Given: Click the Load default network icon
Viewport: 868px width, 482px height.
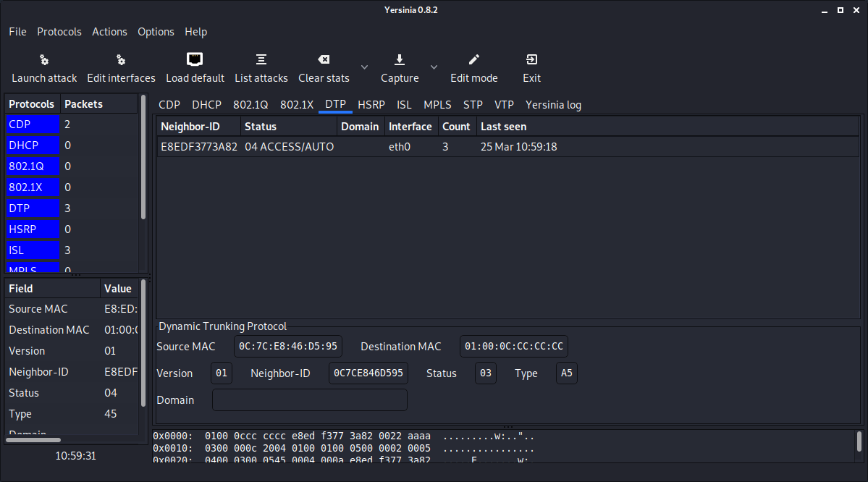Looking at the screenshot, I should tap(195, 59).
